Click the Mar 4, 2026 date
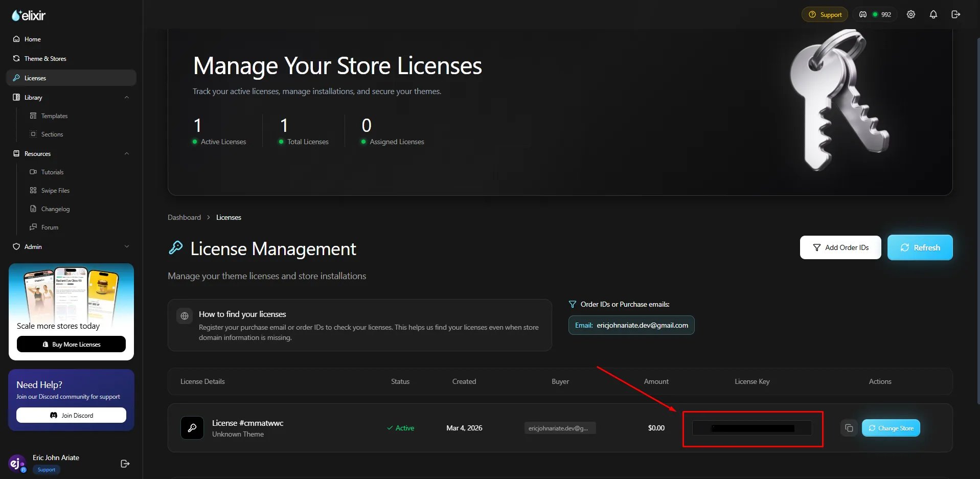This screenshot has height=479, width=980. (x=464, y=428)
